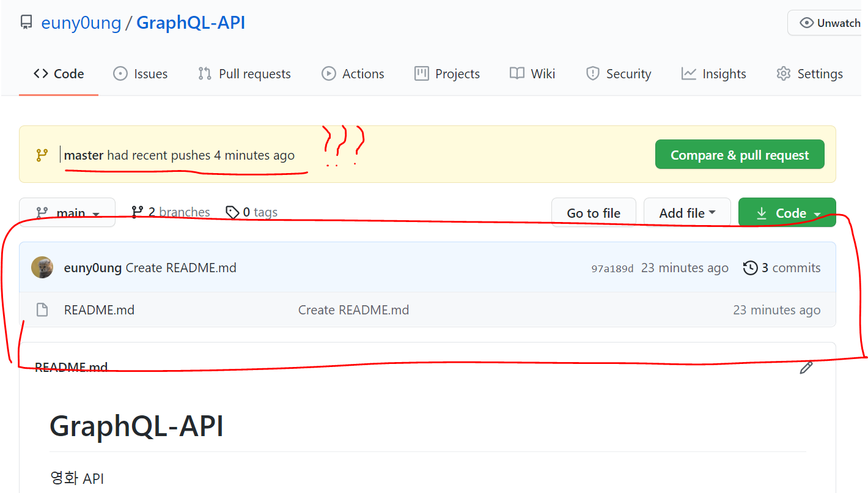Click the file icon beside README.md
The image size is (868, 493).
pos(42,310)
